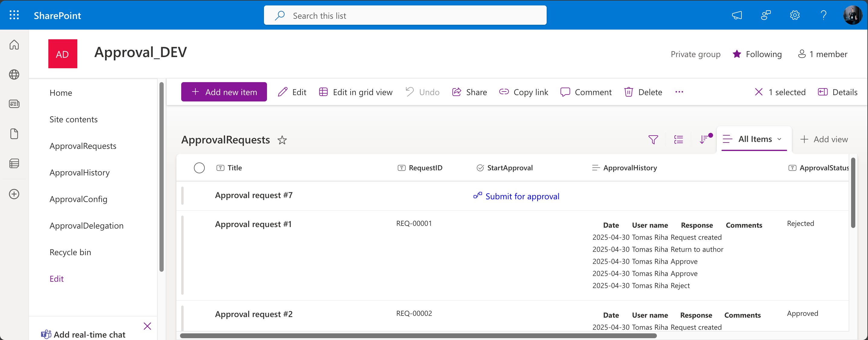Open the more commands ellipsis
Viewport: 868px width, 340px height.
(x=679, y=92)
